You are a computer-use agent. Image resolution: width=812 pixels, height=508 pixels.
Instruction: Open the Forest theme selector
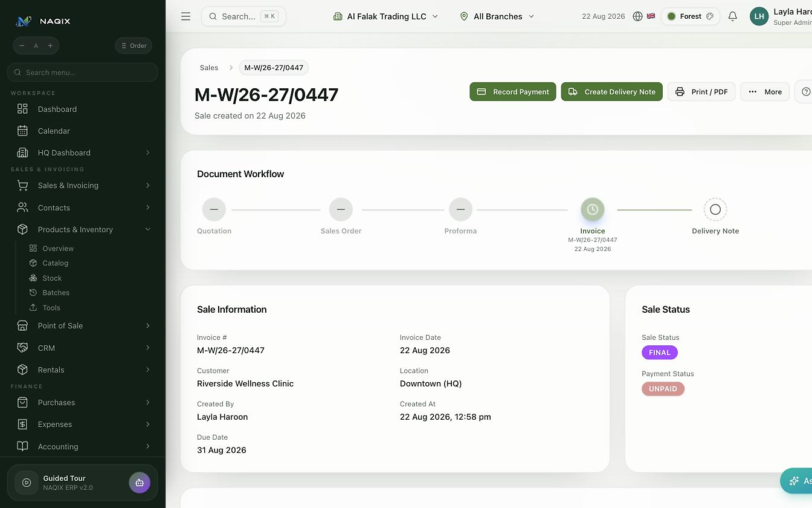click(x=691, y=16)
